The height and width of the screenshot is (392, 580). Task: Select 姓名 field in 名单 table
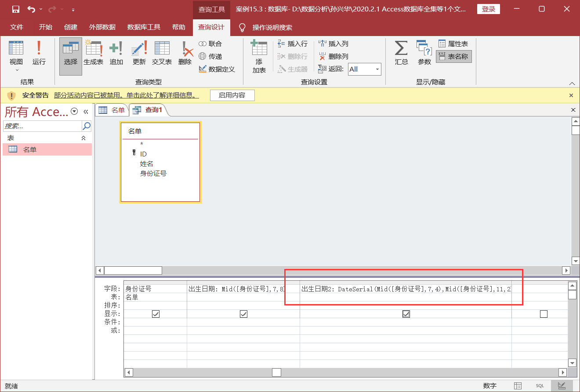[146, 163]
